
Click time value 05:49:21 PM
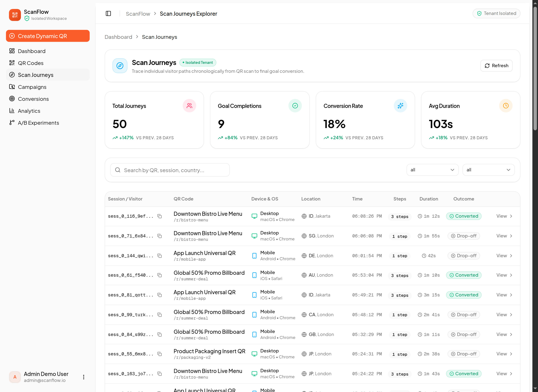367,295
